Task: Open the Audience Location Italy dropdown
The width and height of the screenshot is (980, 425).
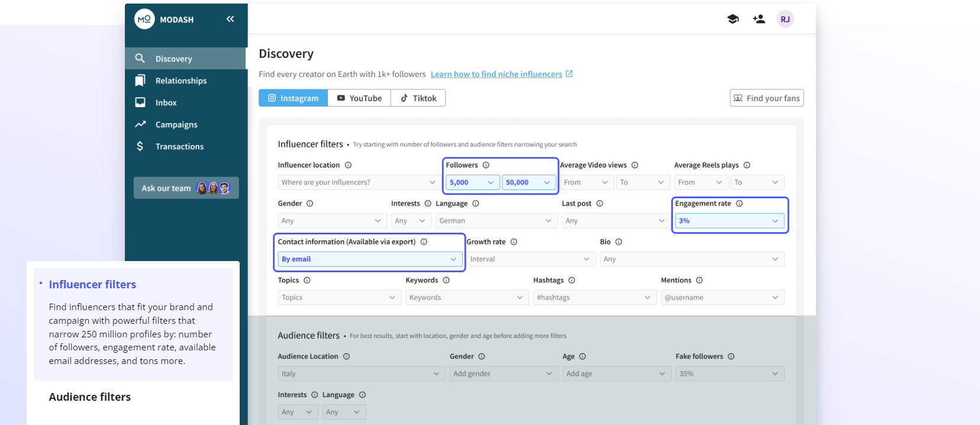Action: [362, 374]
